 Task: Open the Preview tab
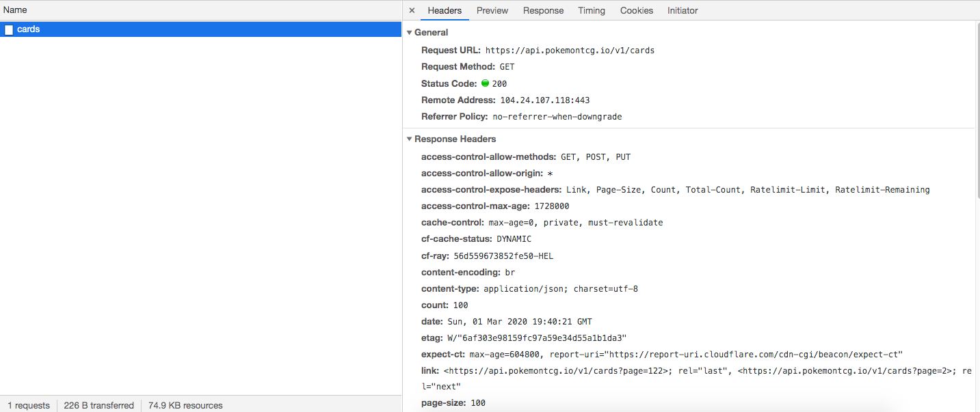[x=492, y=10]
